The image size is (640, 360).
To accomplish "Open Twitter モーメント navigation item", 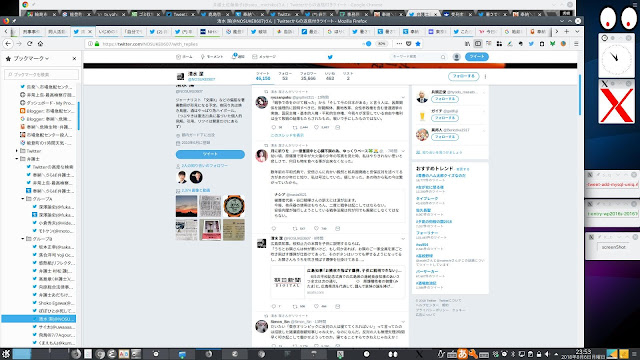I will pos(212,57).
